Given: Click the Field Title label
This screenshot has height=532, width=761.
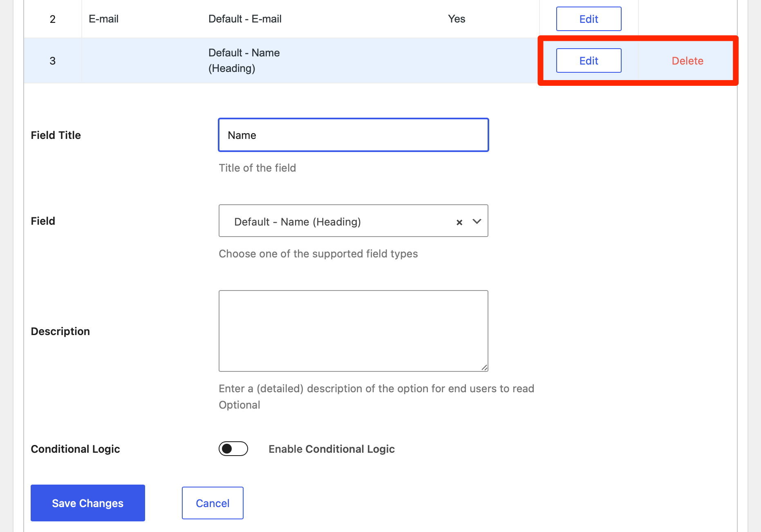Looking at the screenshot, I should (56, 135).
